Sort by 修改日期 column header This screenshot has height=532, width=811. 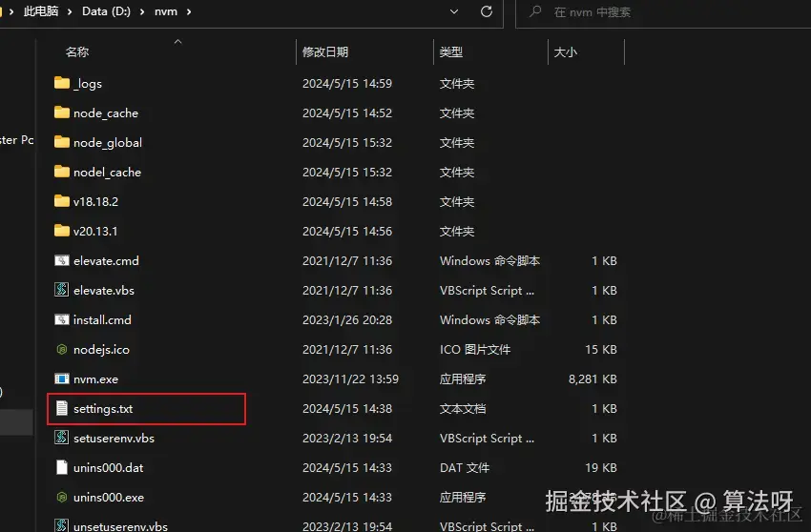[x=324, y=51]
